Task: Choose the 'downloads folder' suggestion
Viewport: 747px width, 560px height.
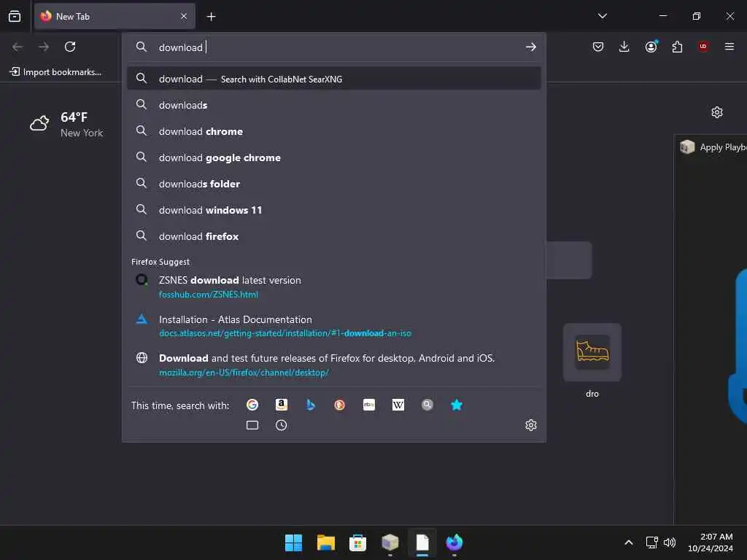Action: tap(334, 183)
